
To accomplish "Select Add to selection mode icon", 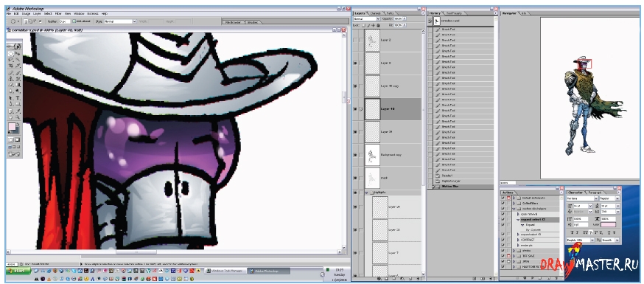I will point(30,21).
